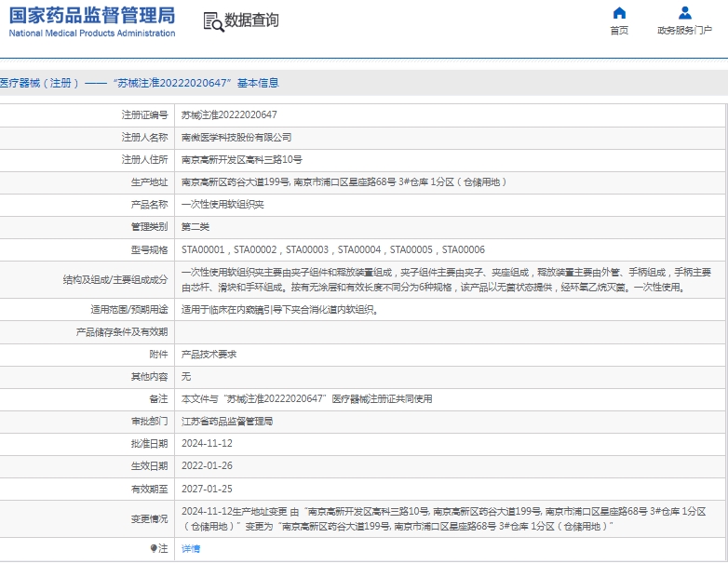Open the 政务服务门户 user icon
This screenshot has height=564, width=728.
pyautogui.click(x=685, y=13)
